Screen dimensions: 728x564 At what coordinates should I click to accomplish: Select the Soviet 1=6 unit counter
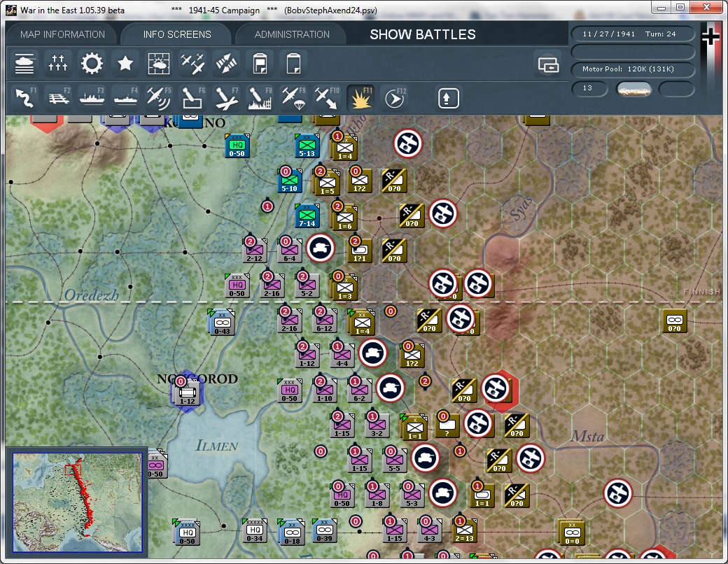coord(344,218)
